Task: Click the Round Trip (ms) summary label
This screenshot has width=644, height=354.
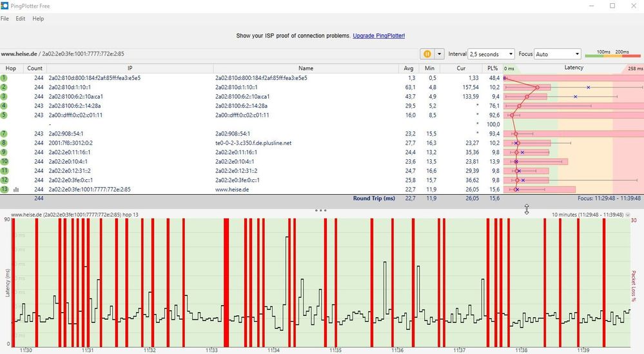Action: 374,199
